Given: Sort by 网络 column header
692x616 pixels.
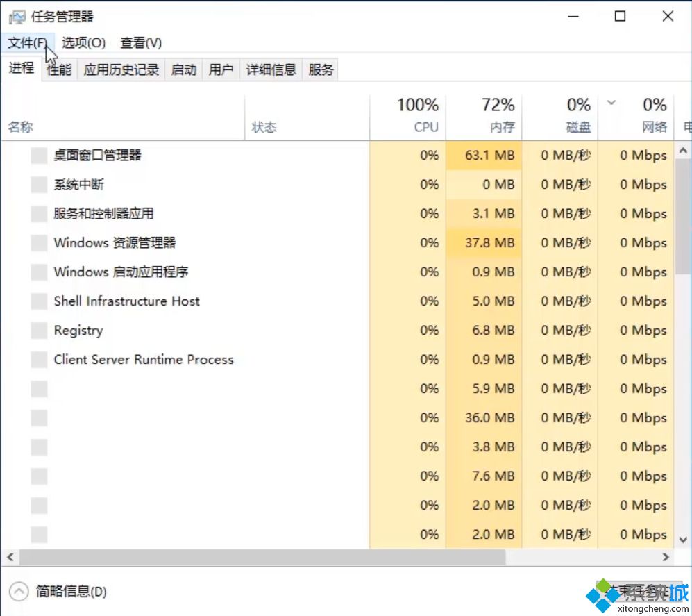Looking at the screenshot, I should tap(636, 117).
